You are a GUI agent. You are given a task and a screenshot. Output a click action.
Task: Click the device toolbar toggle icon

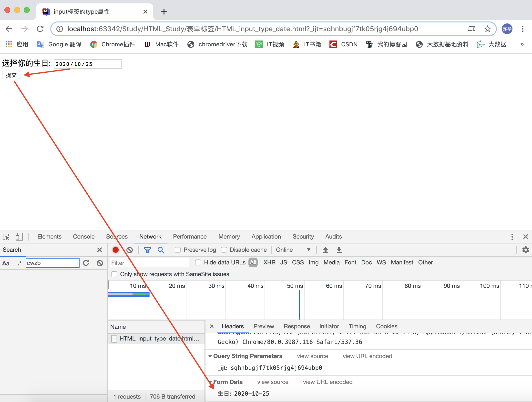[x=20, y=236]
